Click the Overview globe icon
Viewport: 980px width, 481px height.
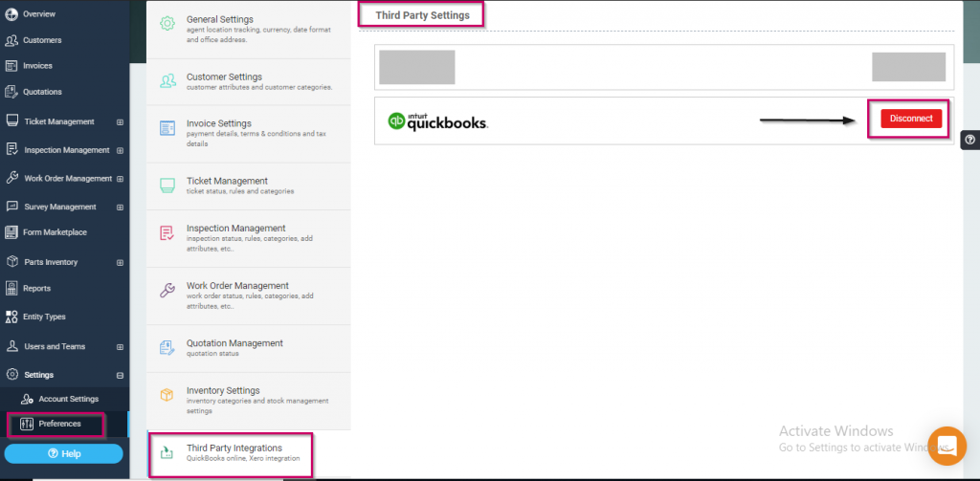coord(11,13)
